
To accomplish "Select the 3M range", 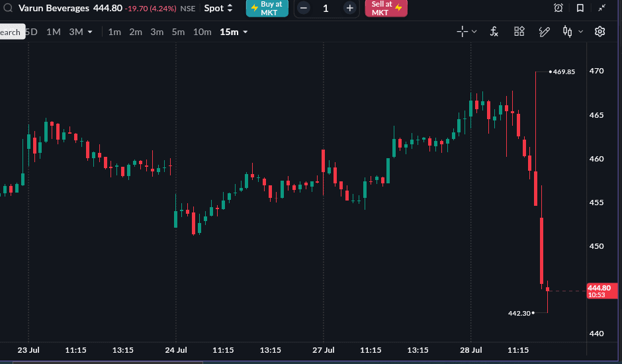I will coord(76,32).
